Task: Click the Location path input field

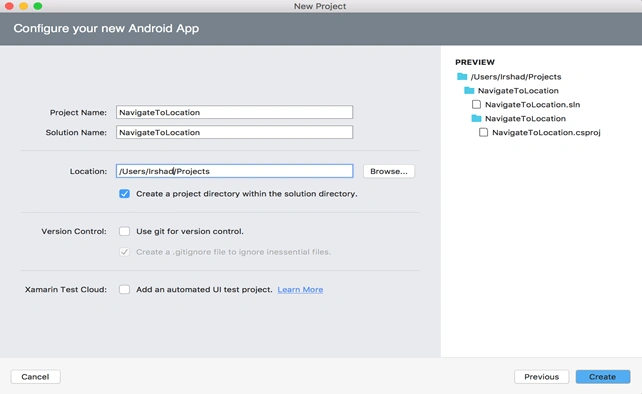Action: point(234,171)
